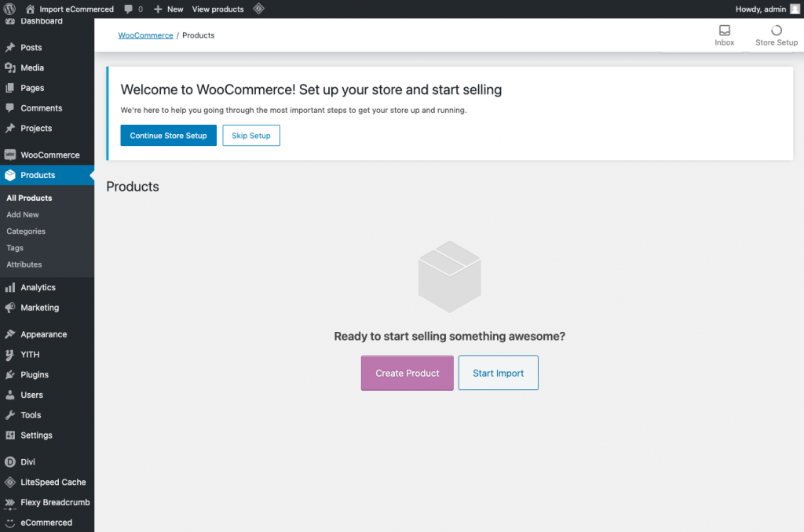Image resolution: width=804 pixels, height=532 pixels.
Task: Go to the WooCommerce sidebar menu
Action: click(x=49, y=155)
